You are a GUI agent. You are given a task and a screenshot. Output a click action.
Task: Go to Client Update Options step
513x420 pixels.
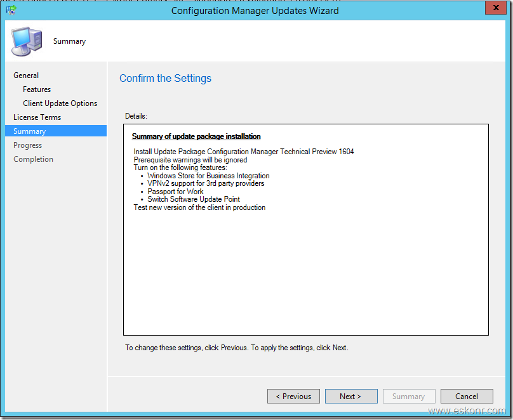tap(60, 103)
